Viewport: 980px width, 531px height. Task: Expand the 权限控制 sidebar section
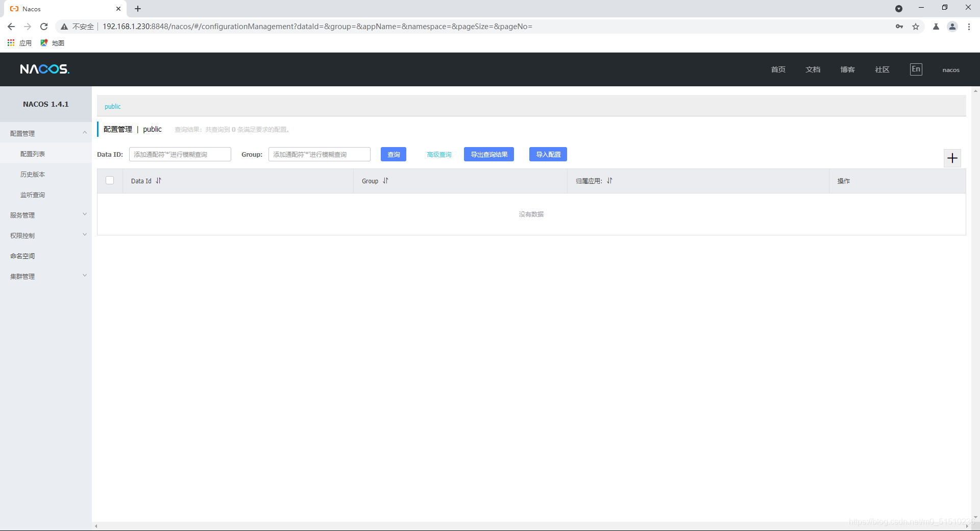[46, 235]
